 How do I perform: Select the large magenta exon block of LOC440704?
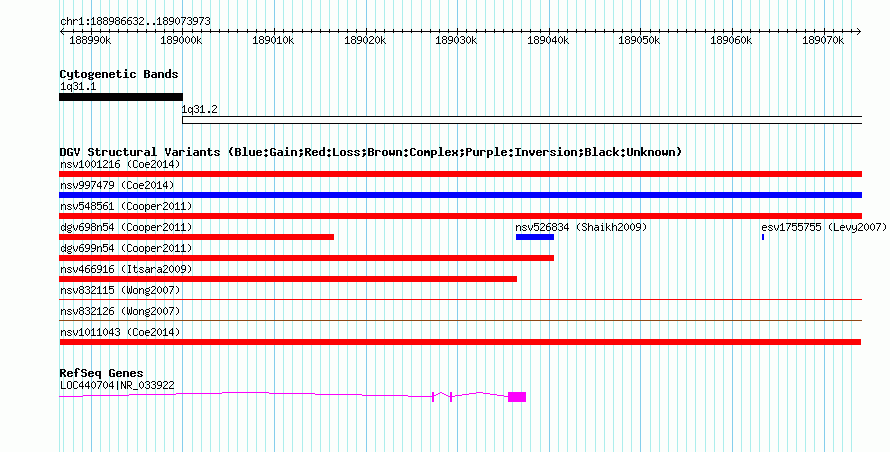517,397
